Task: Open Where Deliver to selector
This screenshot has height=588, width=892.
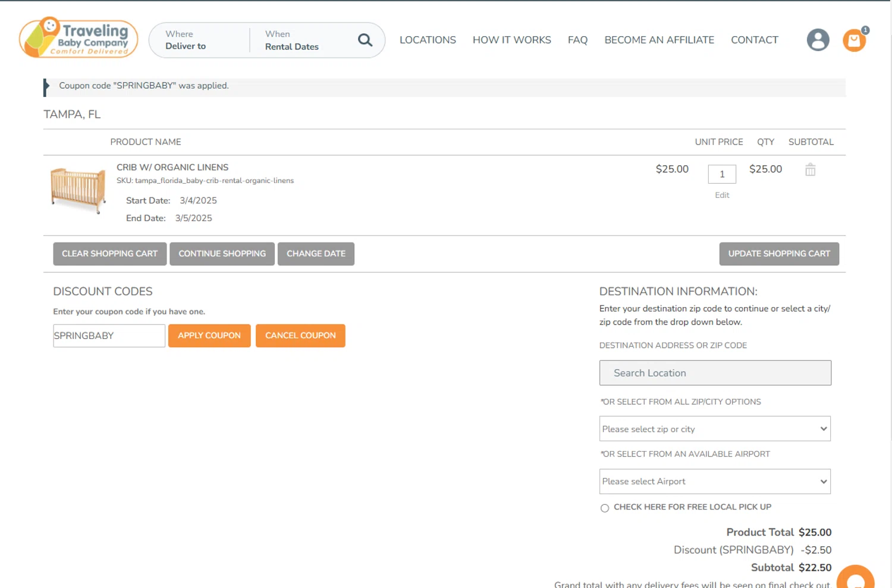Action: [x=199, y=40]
